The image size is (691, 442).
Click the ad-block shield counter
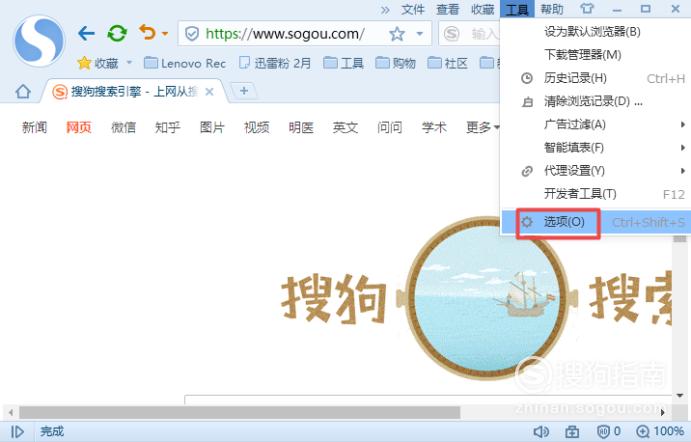[x=608, y=431]
